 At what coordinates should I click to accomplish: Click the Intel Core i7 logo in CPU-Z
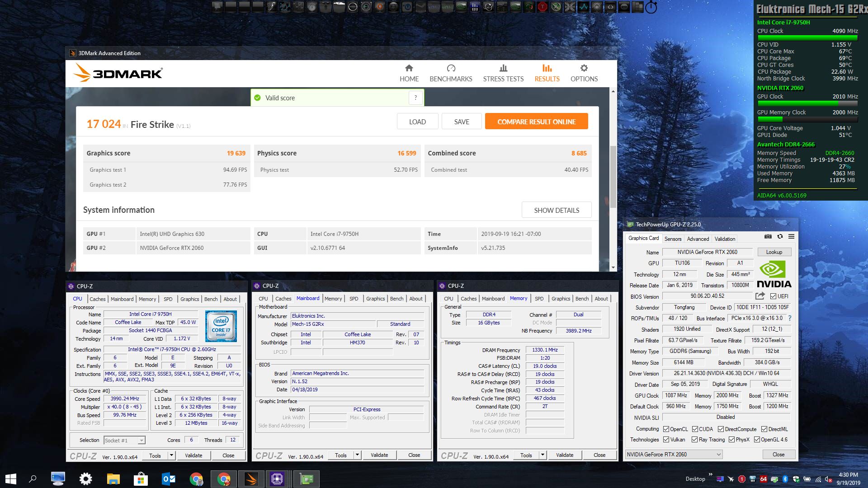(221, 326)
